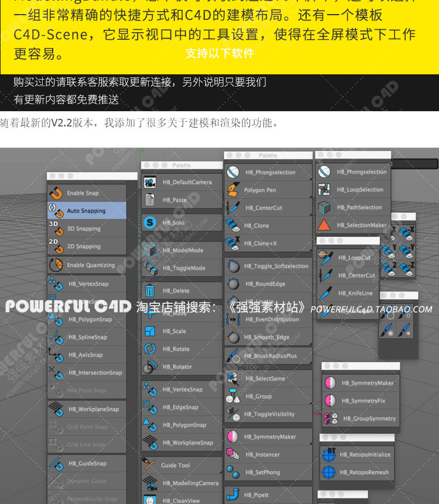The width and height of the screenshot is (439, 504).
Task: Apply HB_RoundEdge
Action: [x=268, y=284]
